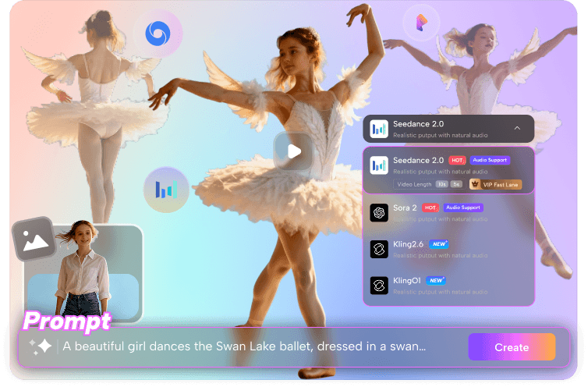The width and height of the screenshot is (588, 387).
Task: Click Seedance icon in dropdown header
Action: click(379, 129)
